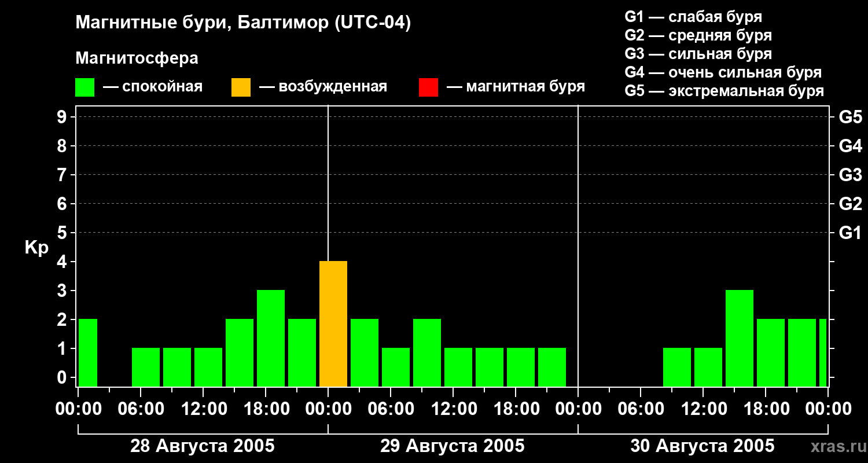
Task: Click the '— магнитная буря' legend label
Action: coord(516,87)
